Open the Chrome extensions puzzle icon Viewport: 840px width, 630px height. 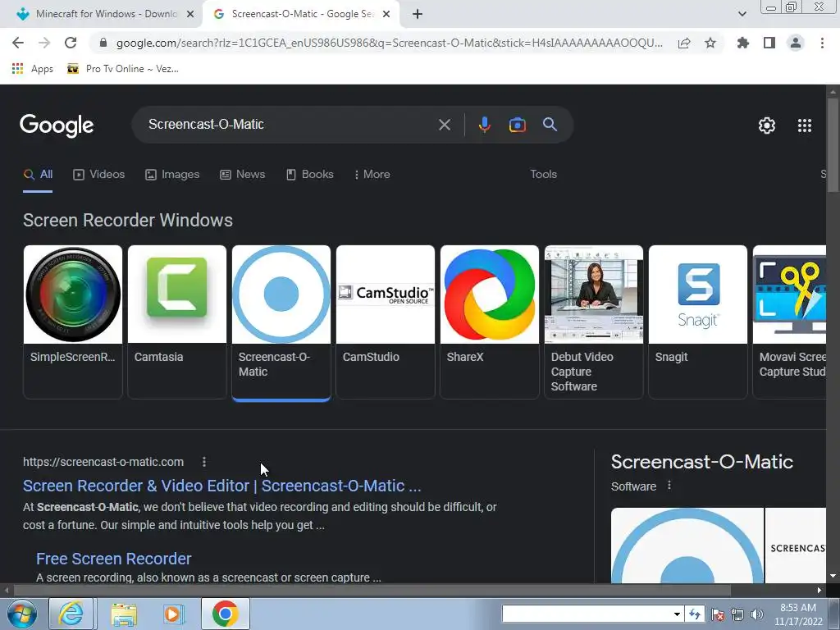click(743, 43)
